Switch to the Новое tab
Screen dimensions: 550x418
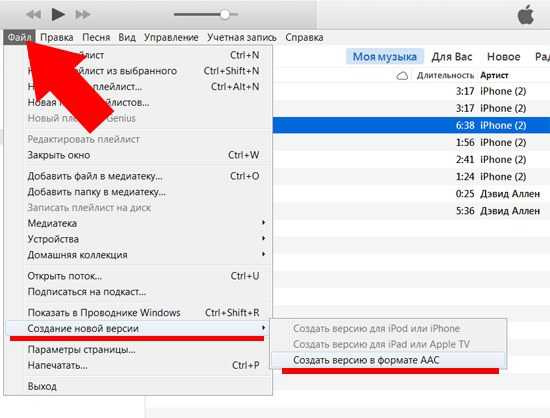point(504,56)
